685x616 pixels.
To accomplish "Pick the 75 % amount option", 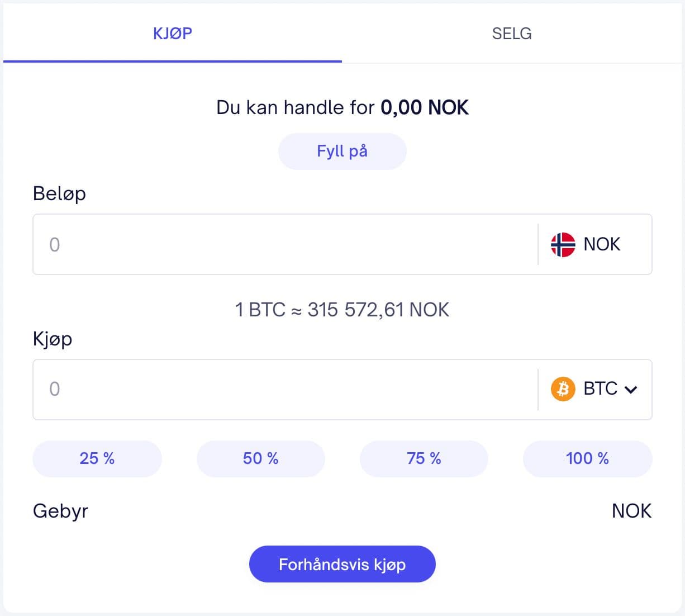I will 424,458.
